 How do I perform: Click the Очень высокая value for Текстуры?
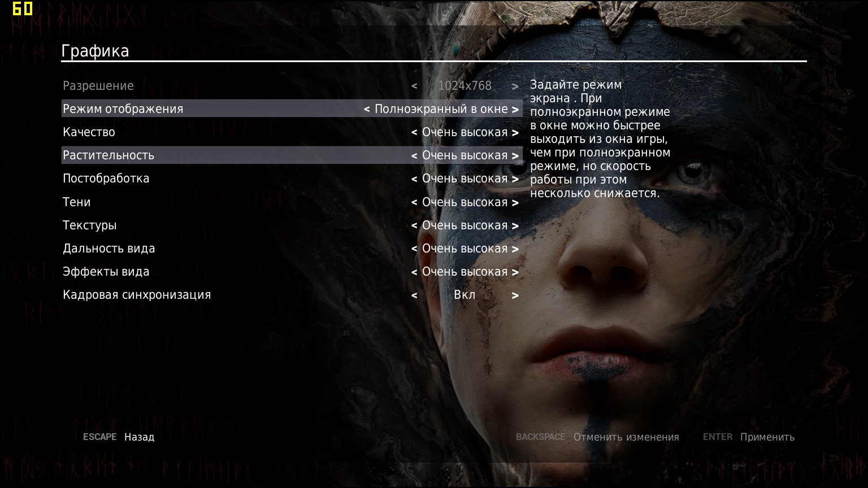pos(465,225)
